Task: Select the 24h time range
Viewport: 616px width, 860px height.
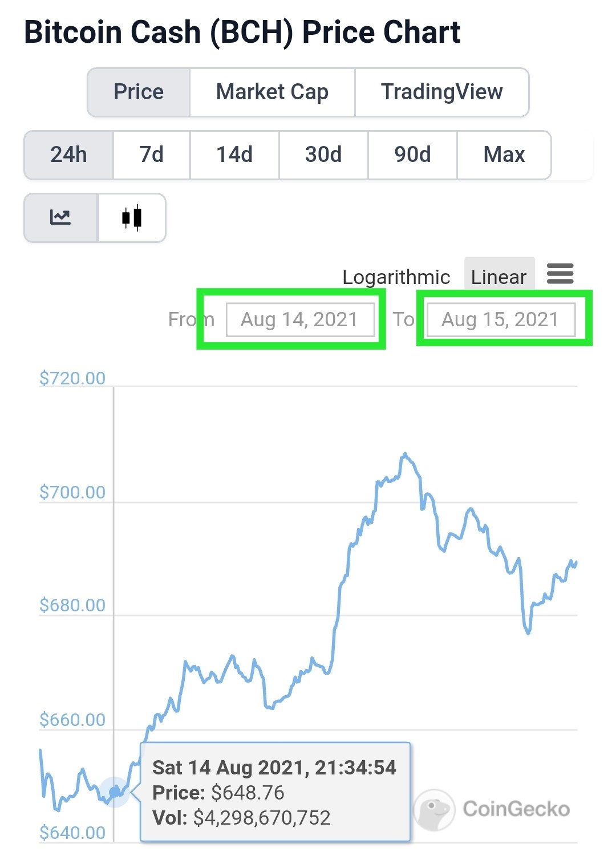Action: pyautogui.click(x=68, y=155)
